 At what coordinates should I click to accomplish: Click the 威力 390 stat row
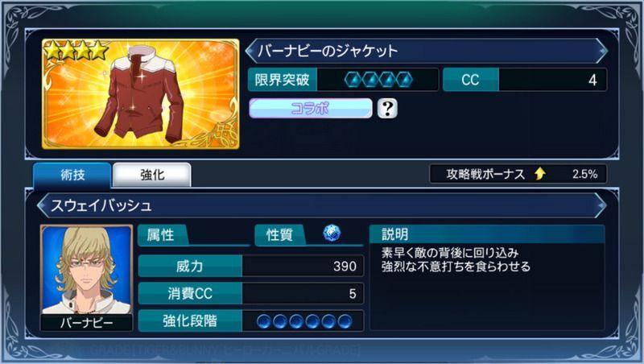tap(251, 267)
